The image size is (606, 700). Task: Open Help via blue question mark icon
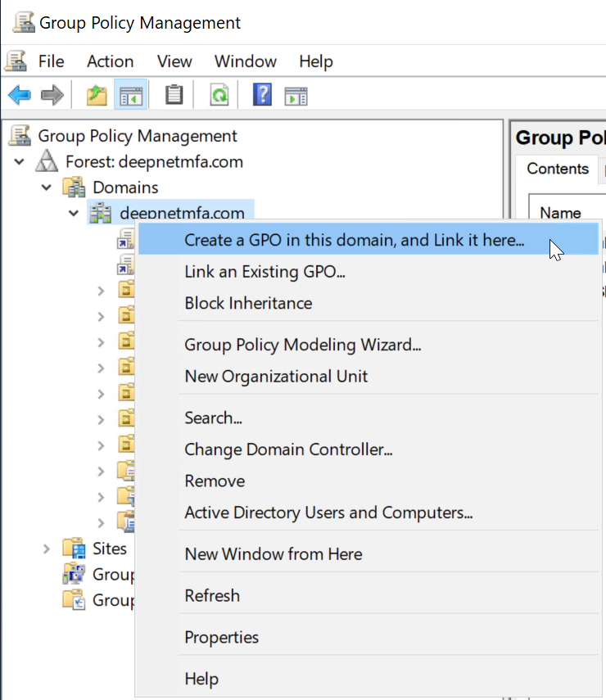coord(262,96)
